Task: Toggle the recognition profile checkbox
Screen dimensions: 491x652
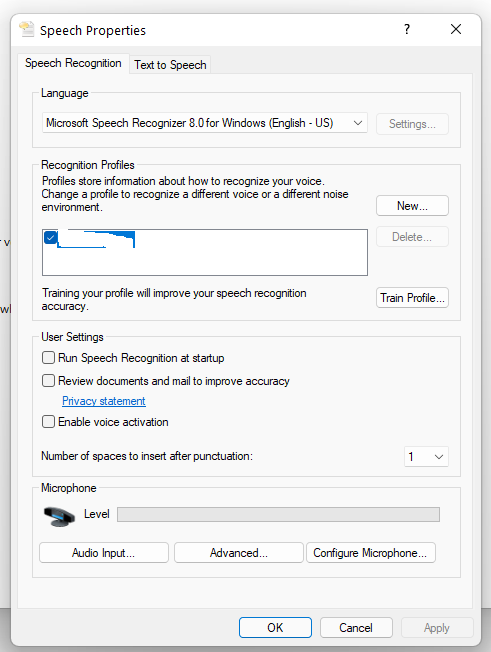Action: pyautogui.click(x=50, y=238)
